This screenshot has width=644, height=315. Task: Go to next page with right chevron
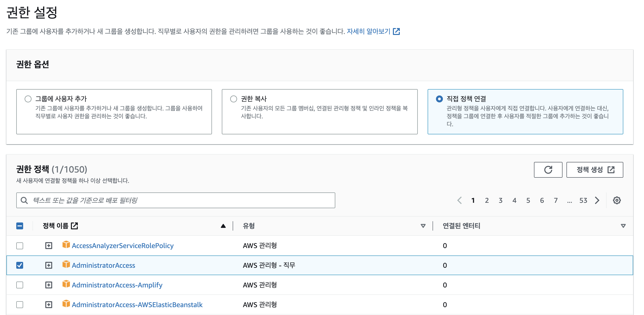[x=597, y=200]
